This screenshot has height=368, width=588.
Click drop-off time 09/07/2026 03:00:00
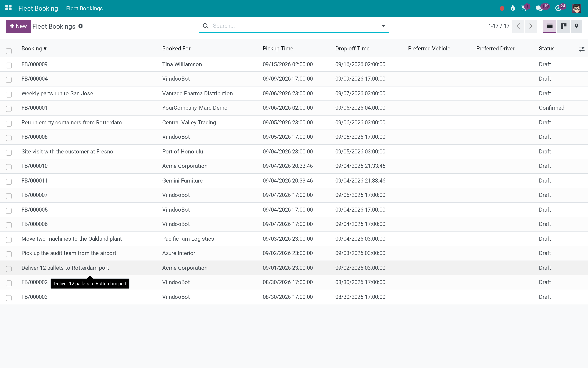pos(360,93)
